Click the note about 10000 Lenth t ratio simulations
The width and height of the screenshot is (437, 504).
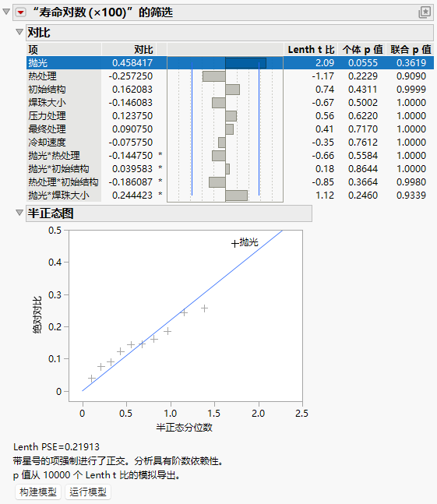pos(97,474)
